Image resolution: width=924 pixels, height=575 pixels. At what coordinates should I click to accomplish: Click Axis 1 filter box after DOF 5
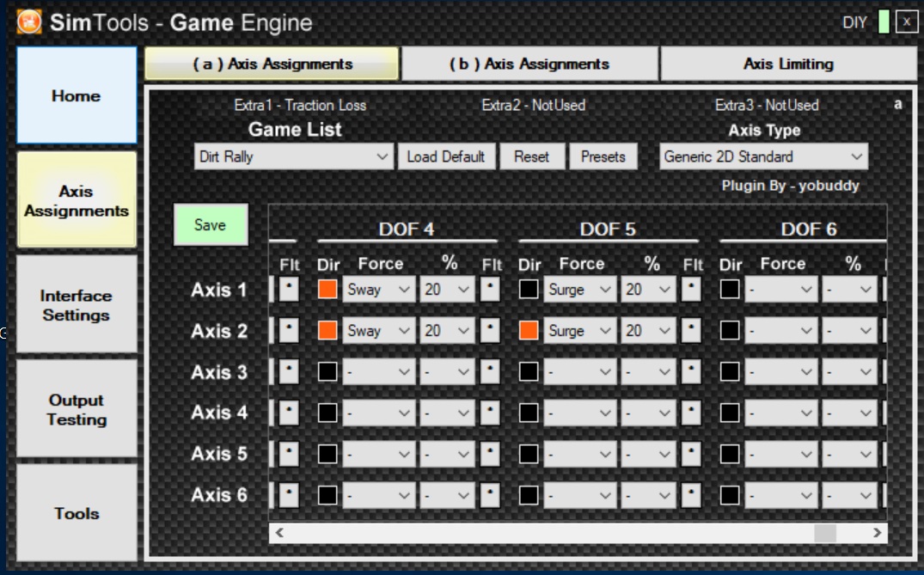691,290
